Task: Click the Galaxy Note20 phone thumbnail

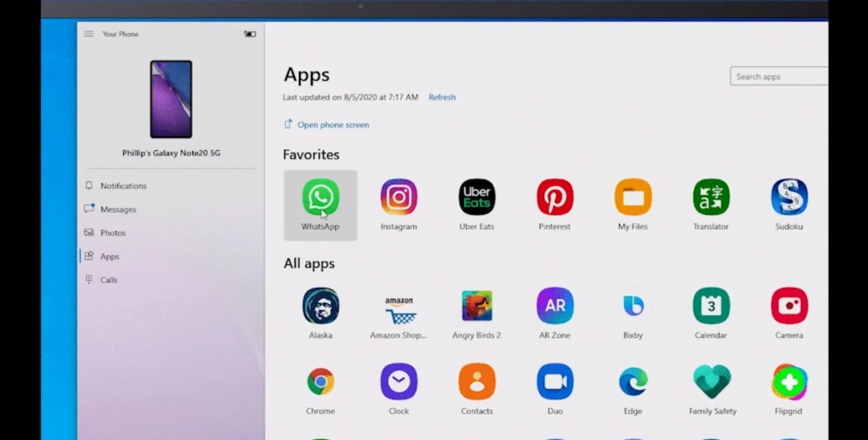Action: tap(171, 99)
